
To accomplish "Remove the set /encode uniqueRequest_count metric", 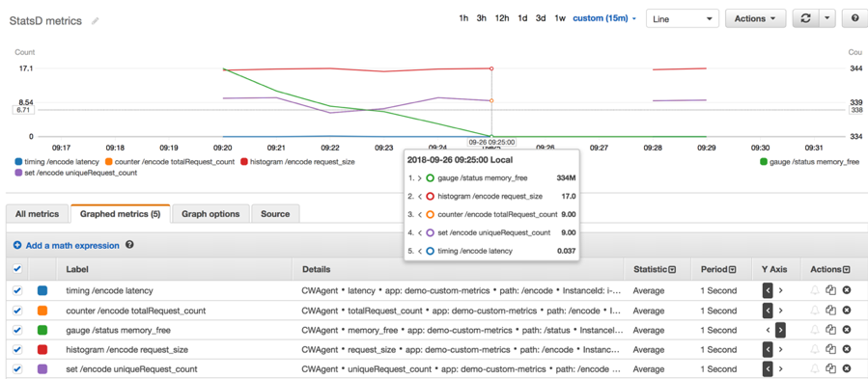I will (847, 369).
